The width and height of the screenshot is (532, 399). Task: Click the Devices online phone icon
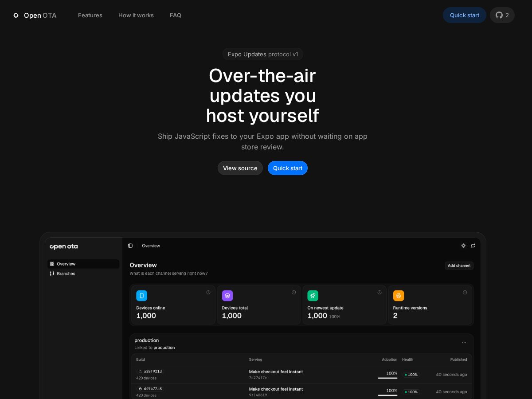[141, 296]
